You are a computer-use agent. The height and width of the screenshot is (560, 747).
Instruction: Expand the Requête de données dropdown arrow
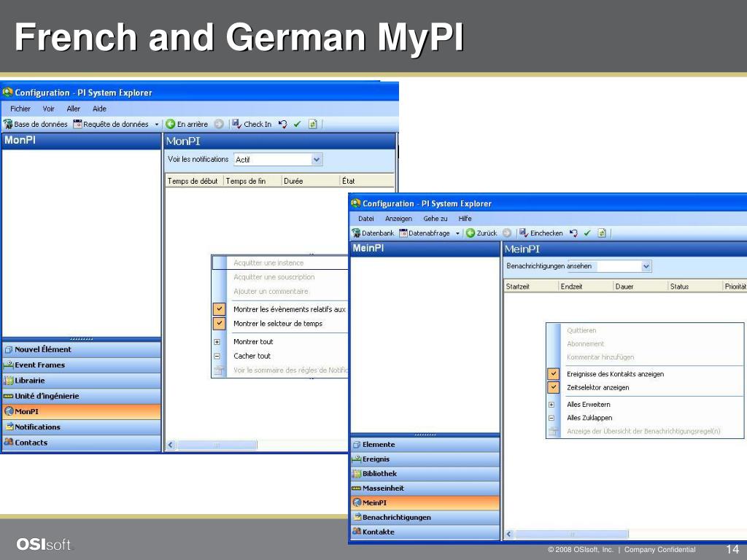point(157,124)
